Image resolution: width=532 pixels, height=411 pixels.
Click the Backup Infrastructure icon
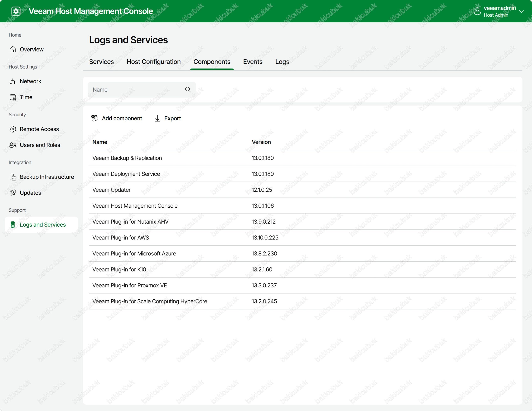(13, 177)
